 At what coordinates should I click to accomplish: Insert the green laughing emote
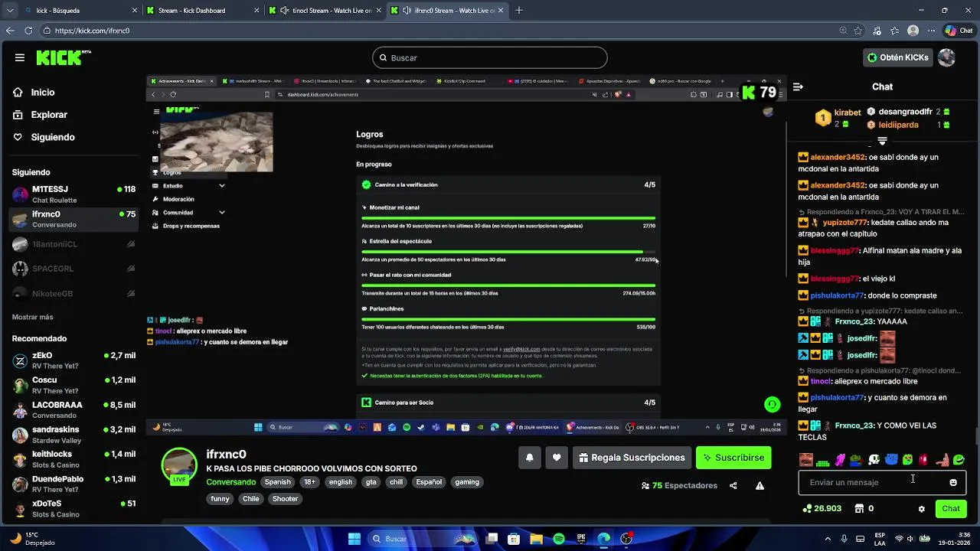click(x=959, y=460)
